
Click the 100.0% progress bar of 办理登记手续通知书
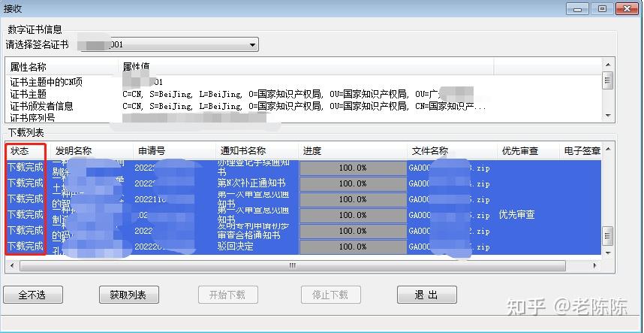pyautogui.click(x=353, y=168)
